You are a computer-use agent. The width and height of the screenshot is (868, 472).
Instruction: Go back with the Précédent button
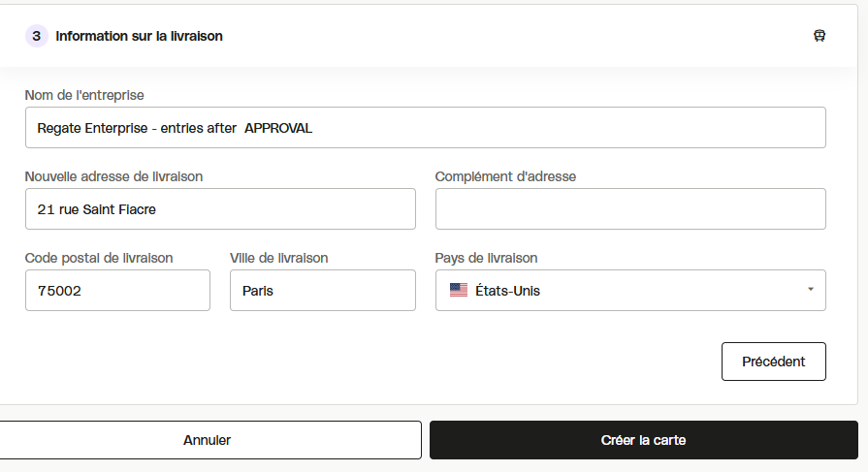pyautogui.click(x=773, y=362)
